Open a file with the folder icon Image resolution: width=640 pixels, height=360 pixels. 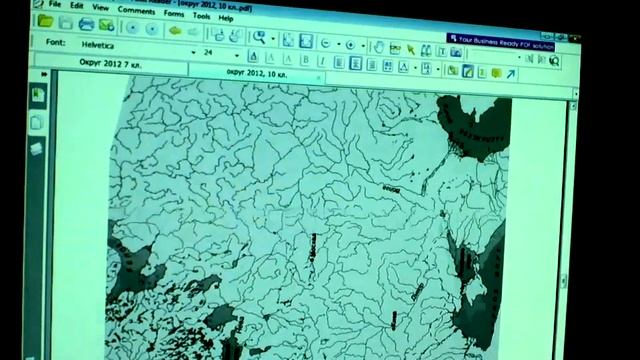[45, 21]
